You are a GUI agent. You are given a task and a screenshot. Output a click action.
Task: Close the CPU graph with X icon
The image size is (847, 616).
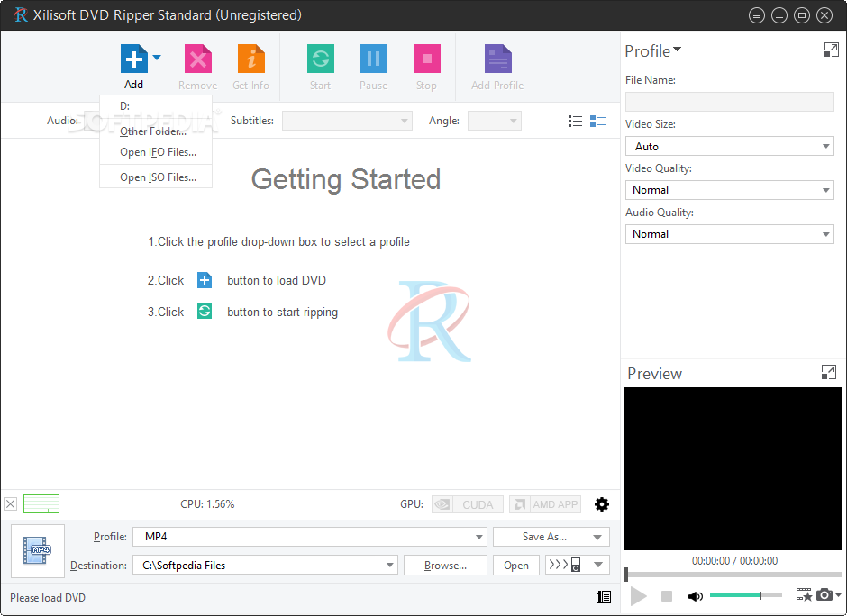10,504
